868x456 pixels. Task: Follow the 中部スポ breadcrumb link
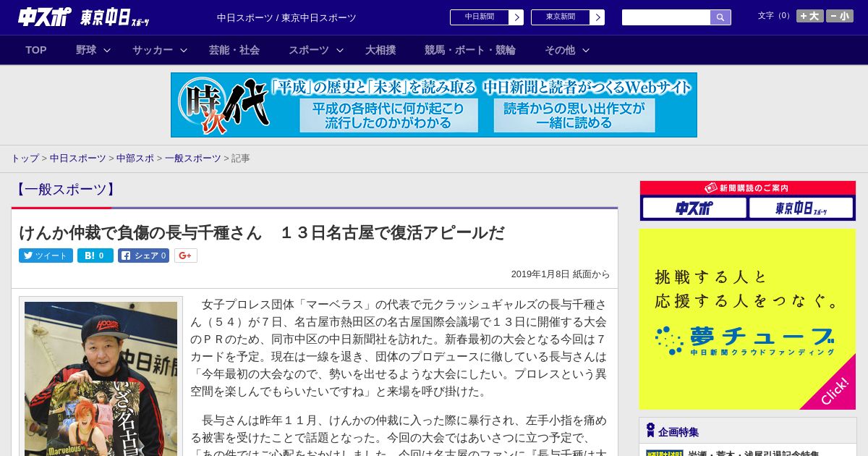click(135, 158)
